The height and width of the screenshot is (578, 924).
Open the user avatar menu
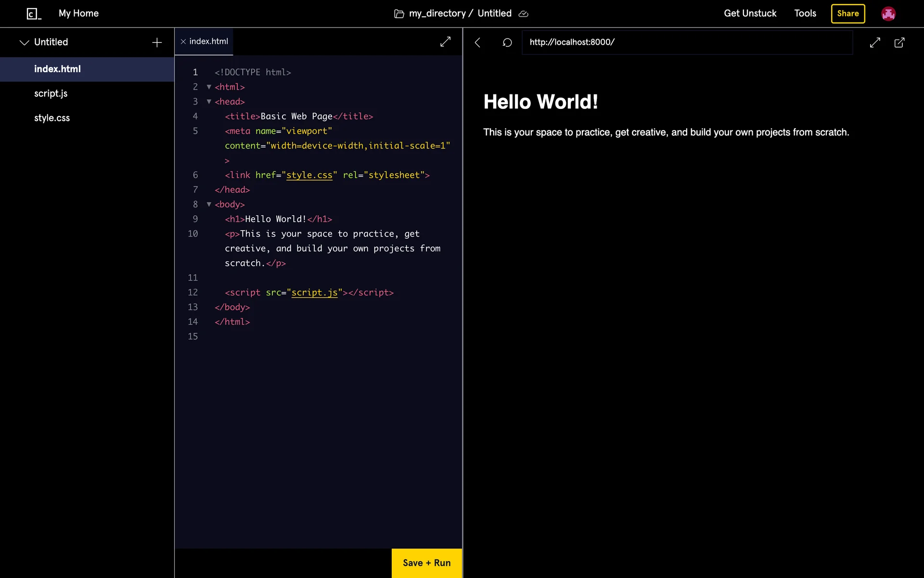coord(888,13)
